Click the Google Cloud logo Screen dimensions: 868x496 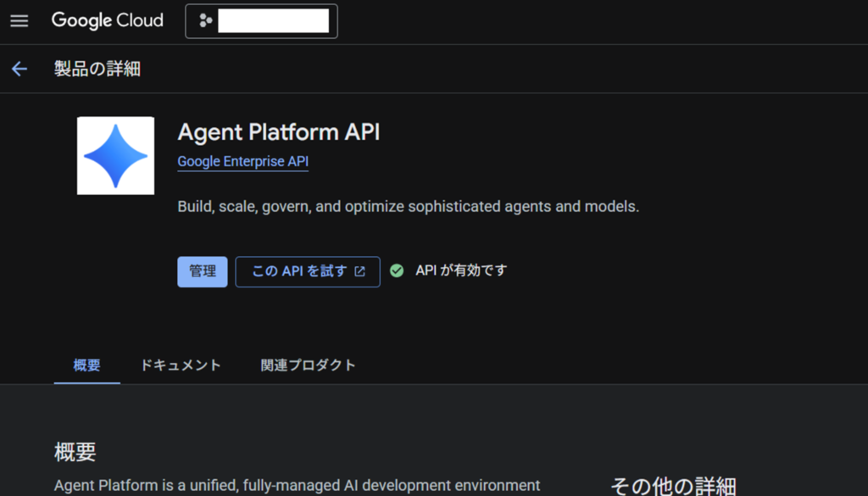108,21
